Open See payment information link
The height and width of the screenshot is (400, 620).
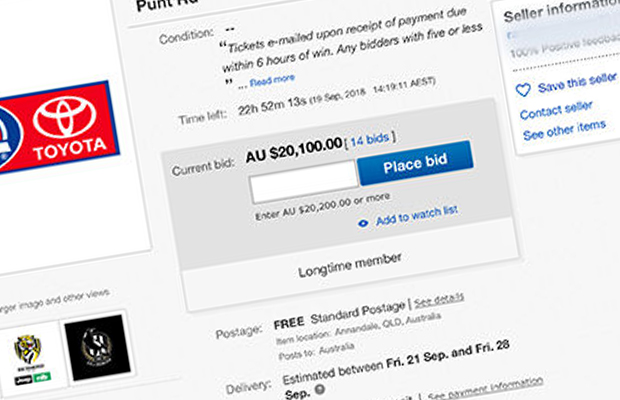coord(486,389)
